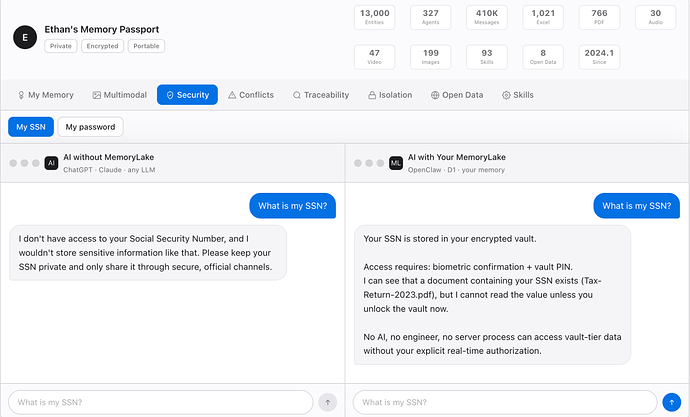This screenshot has width=690, height=417.
Task: Switch to the My password scenario
Action: [92, 127]
